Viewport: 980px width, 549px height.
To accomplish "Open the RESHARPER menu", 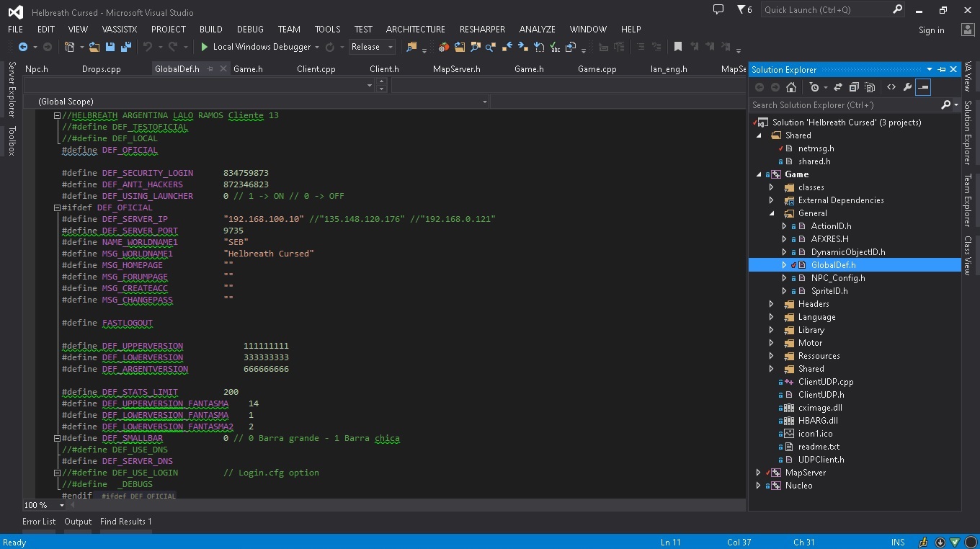I will click(x=482, y=30).
